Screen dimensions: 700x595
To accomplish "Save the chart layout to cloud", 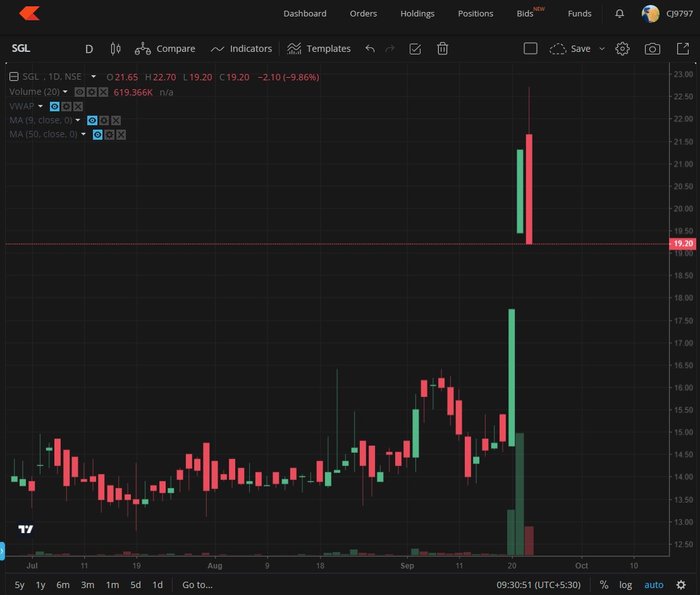I will [x=570, y=48].
